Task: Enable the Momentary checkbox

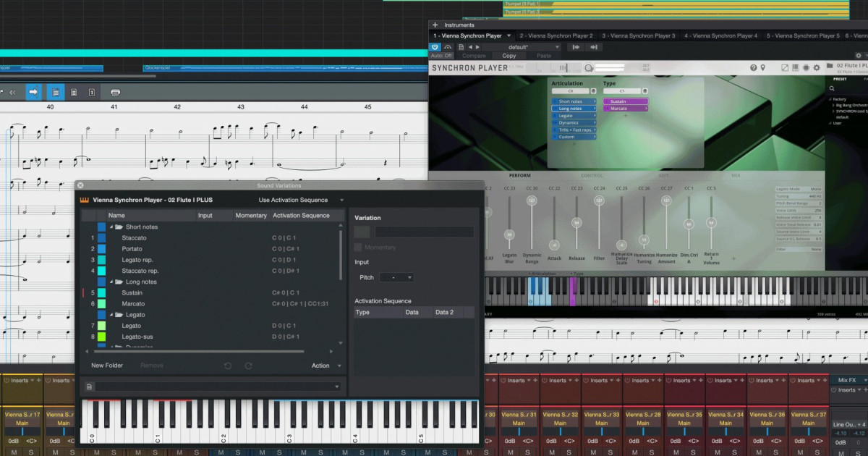Action: pyautogui.click(x=358, y=248)
